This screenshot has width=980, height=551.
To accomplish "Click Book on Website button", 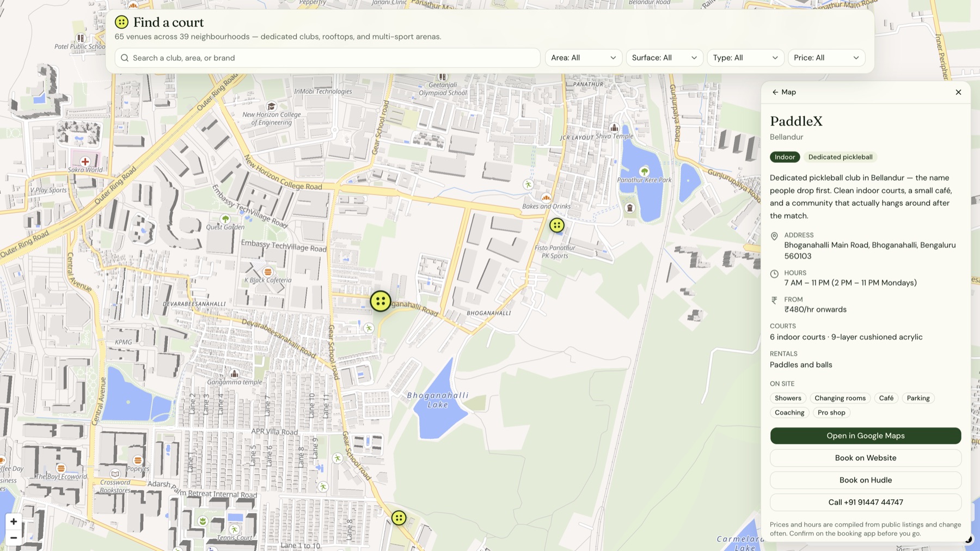I will pyautogui.click(x=866, y=458).
